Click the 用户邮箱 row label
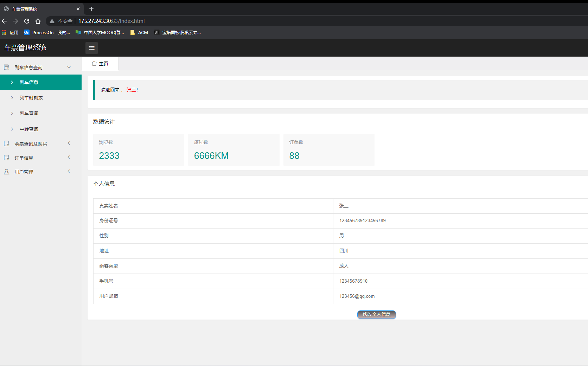 (109, 296)
